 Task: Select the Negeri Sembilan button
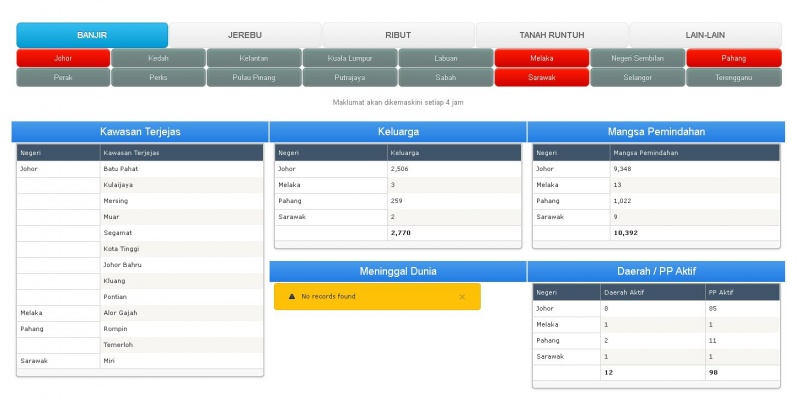[638, 58]
